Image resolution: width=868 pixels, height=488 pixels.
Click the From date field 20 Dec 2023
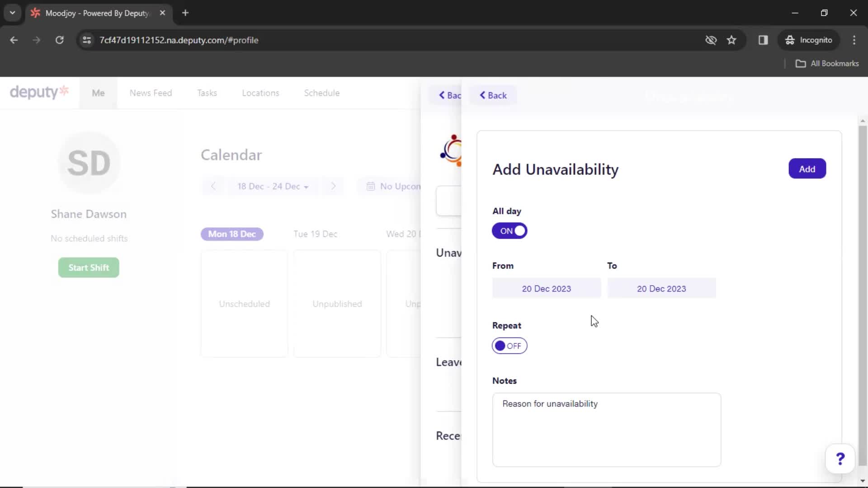(x=546, y=289)
